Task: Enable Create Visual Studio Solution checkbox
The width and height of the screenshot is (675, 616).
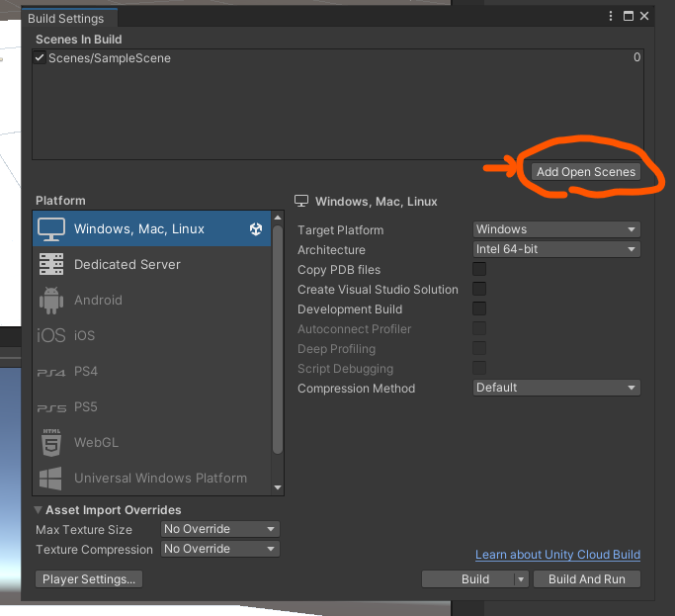Action: coord(479,289)
